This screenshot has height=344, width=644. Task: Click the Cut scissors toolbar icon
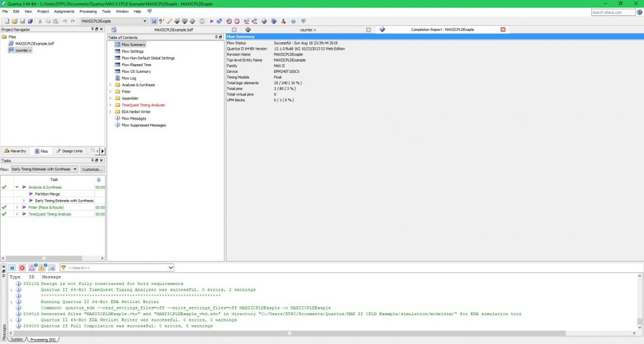coord(40,21)
